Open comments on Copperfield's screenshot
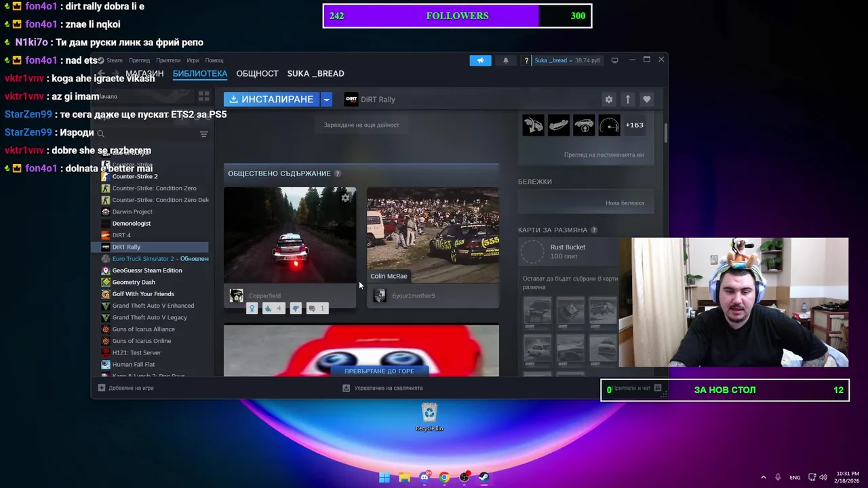The width and height of the screenshot is (868, 488). pyautogui.click(x=317, y=308)
